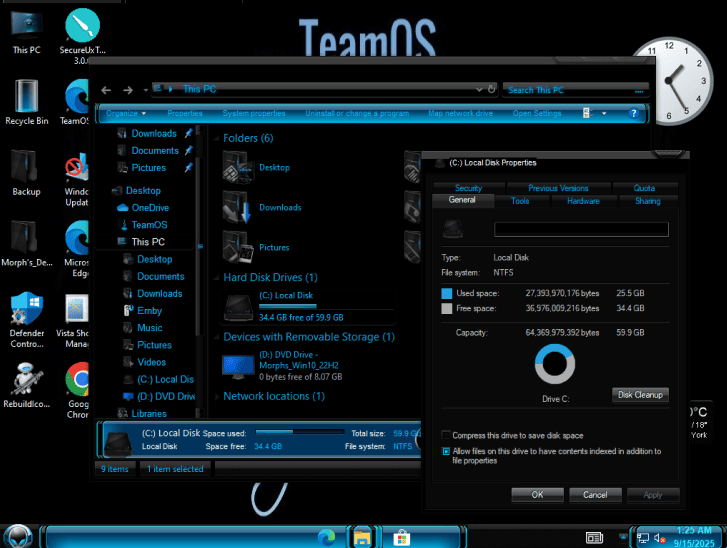
Task: Open the Organize dropdown menu
Action: (x=125, y=114)
